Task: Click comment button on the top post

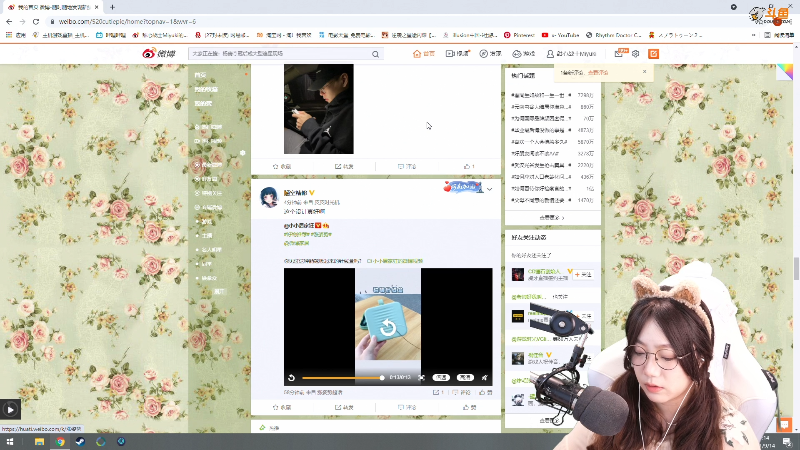Action: [407, 166]
